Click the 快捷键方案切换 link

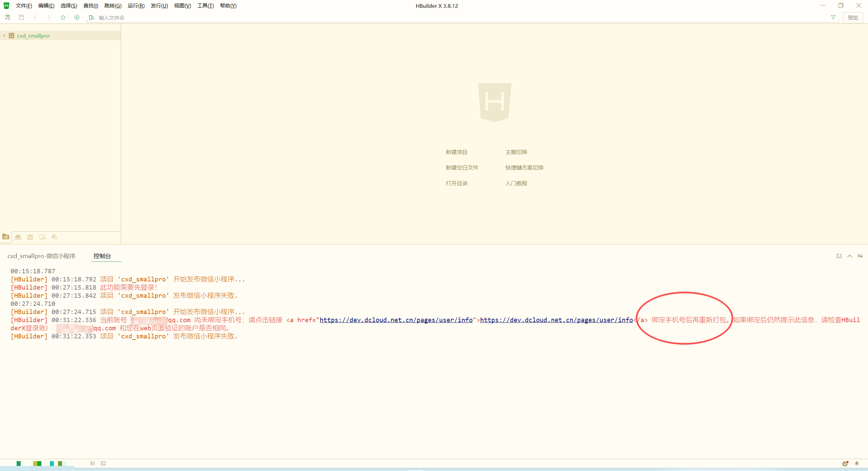[x=524, y=168]
